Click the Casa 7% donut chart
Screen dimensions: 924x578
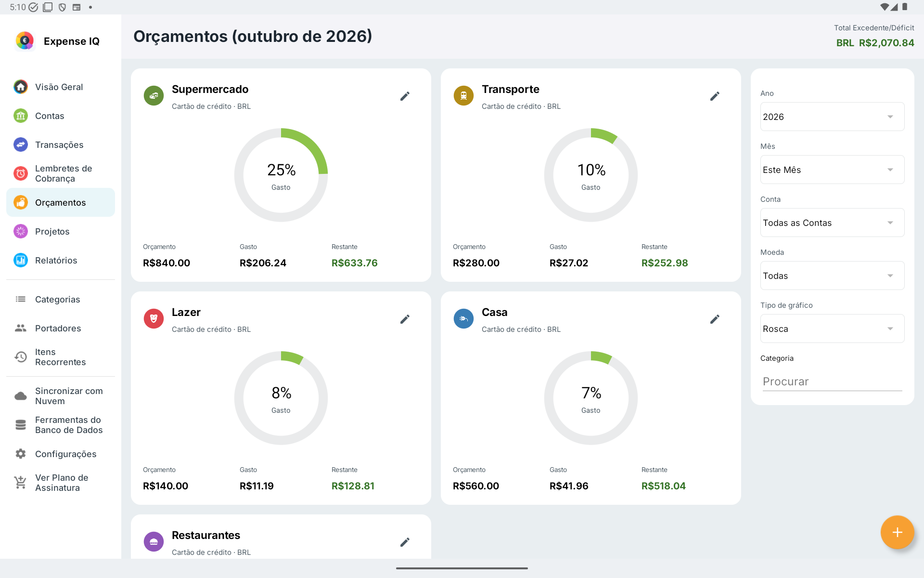(x=591, y=398)
